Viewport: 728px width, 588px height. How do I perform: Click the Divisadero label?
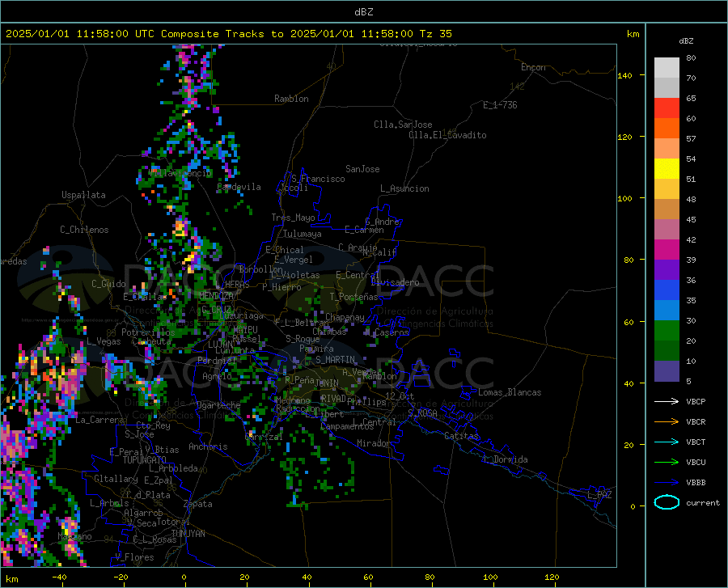point(395,282)
